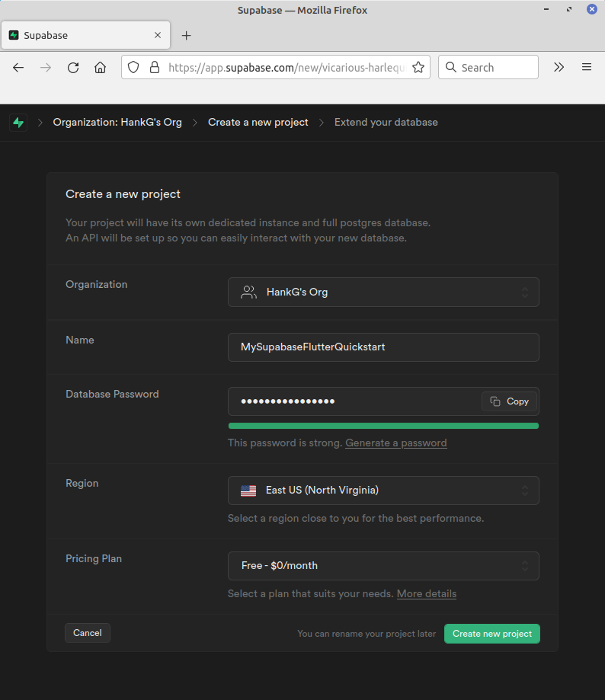Bookmark this page with star icon

pos(418,67)
